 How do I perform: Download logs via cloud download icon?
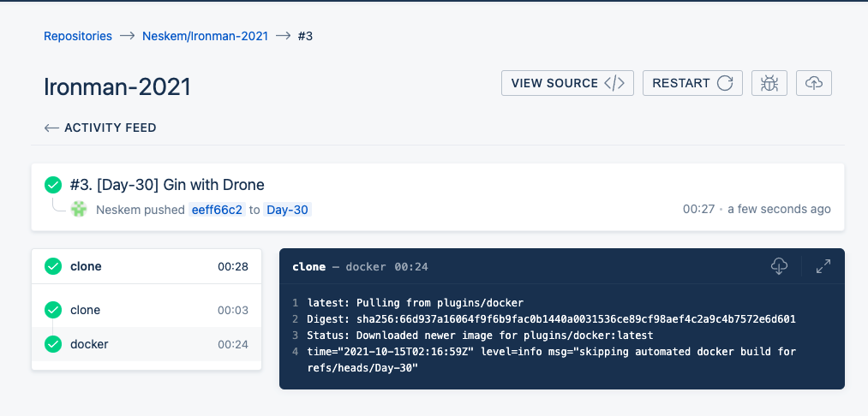click(779, 267)
